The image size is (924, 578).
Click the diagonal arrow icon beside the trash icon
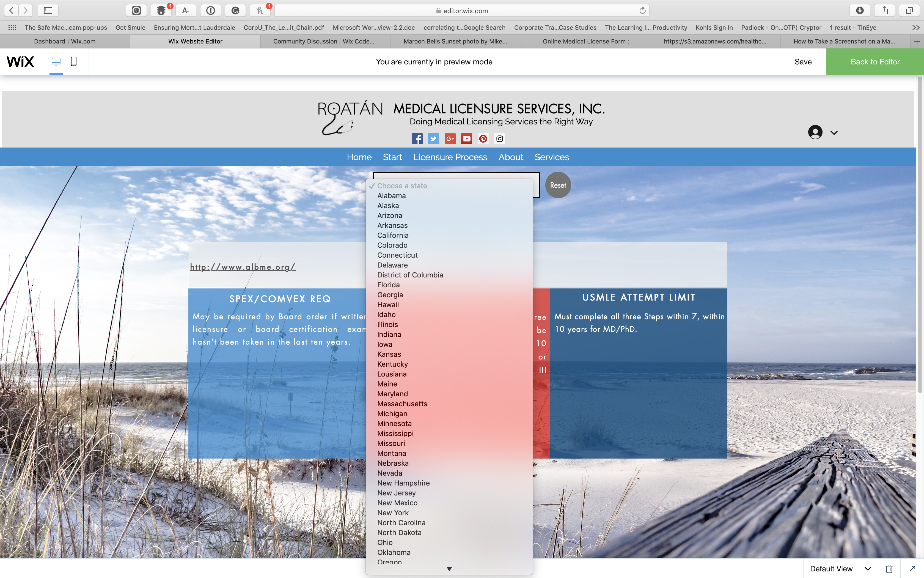coord(912,568)
